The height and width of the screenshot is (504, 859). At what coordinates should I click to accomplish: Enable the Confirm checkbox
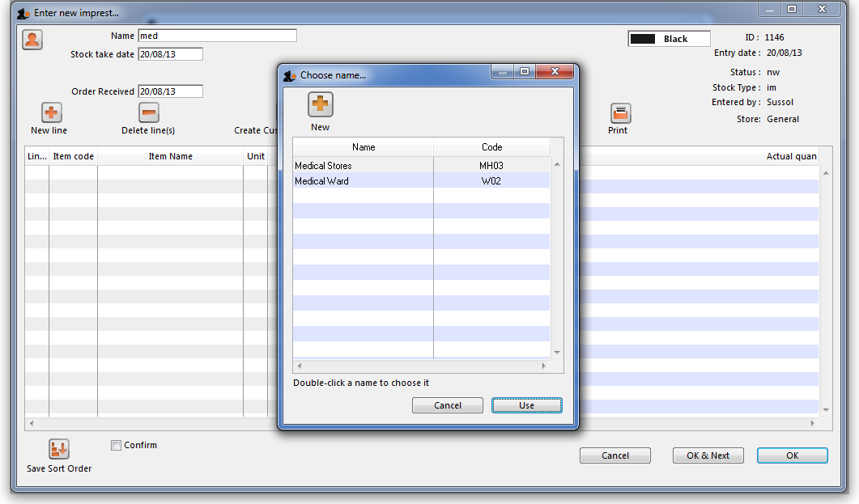(x=117, y=445)
